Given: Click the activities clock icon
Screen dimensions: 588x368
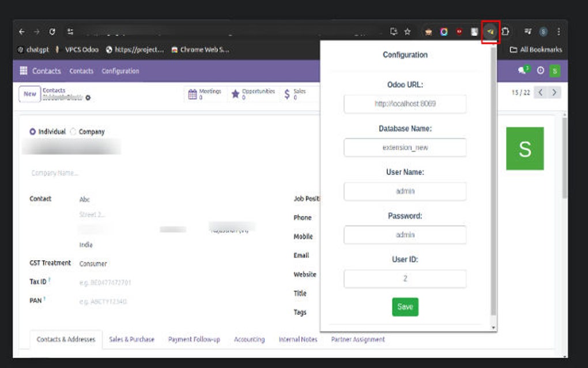Looking at the screenshot, I should [x=541, y=70].
